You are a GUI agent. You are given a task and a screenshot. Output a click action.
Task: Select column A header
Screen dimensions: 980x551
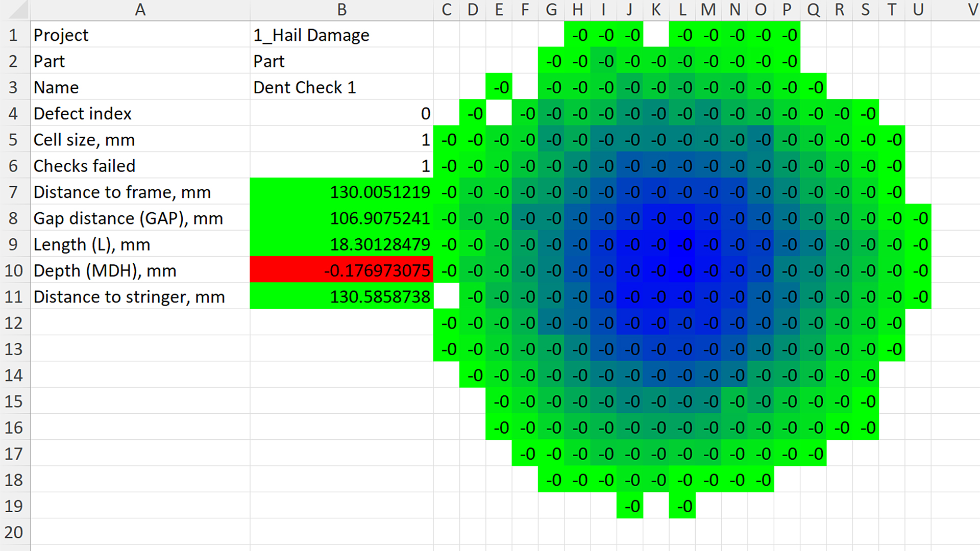point(140,10)
